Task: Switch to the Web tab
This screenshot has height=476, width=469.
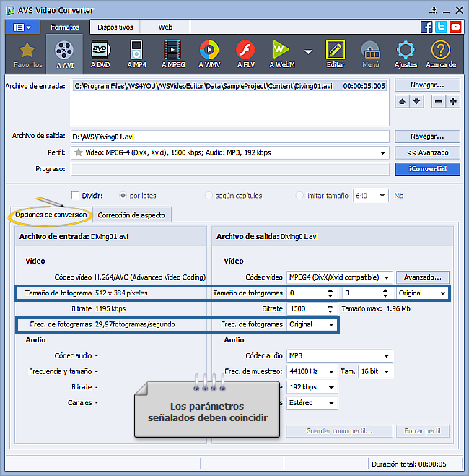Action: point(165,27)
